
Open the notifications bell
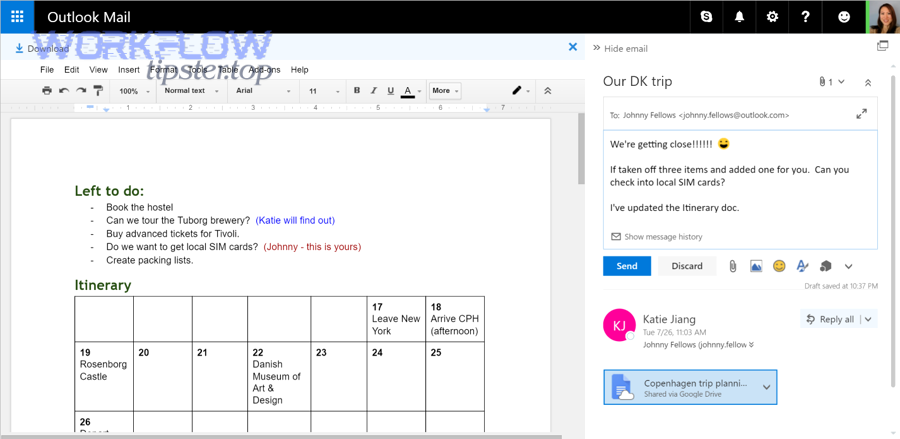pos(739,17)
